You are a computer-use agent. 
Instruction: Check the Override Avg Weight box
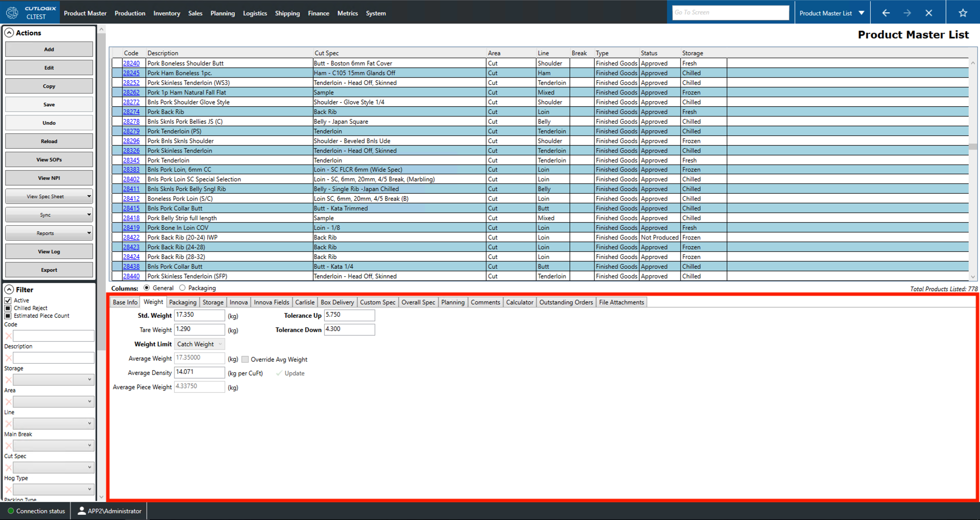245,359
